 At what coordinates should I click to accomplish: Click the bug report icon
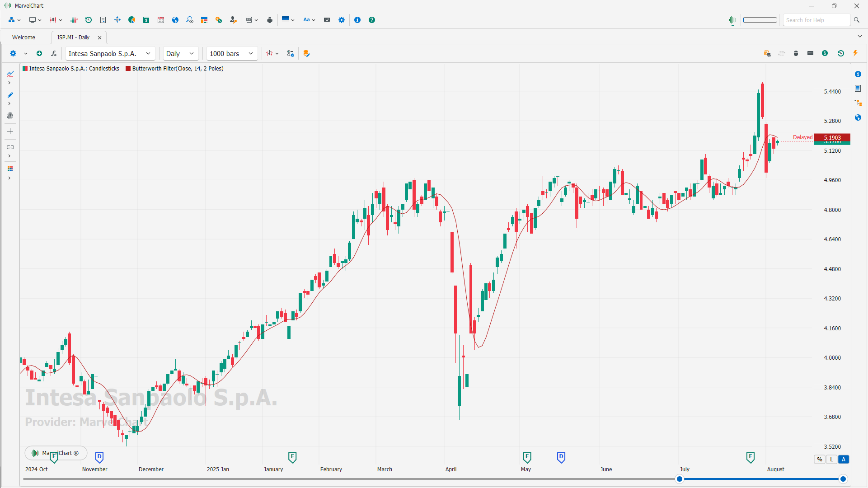pos(270,20)
